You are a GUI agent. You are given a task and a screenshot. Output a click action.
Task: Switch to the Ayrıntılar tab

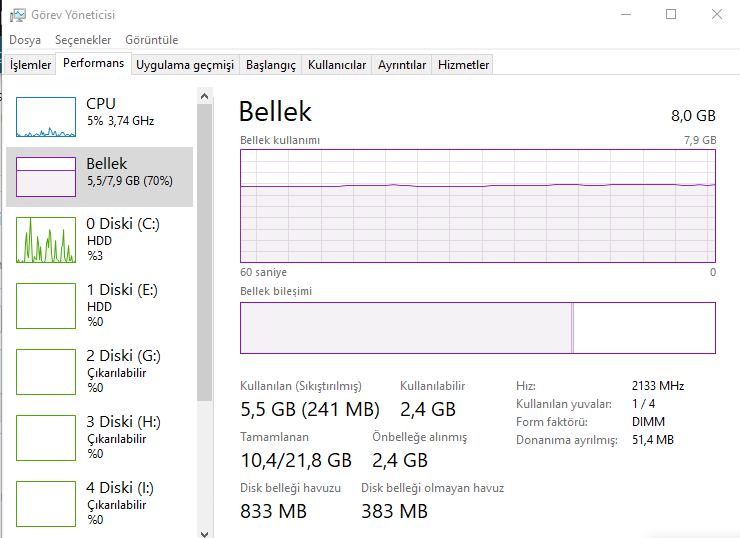(402, 65)
